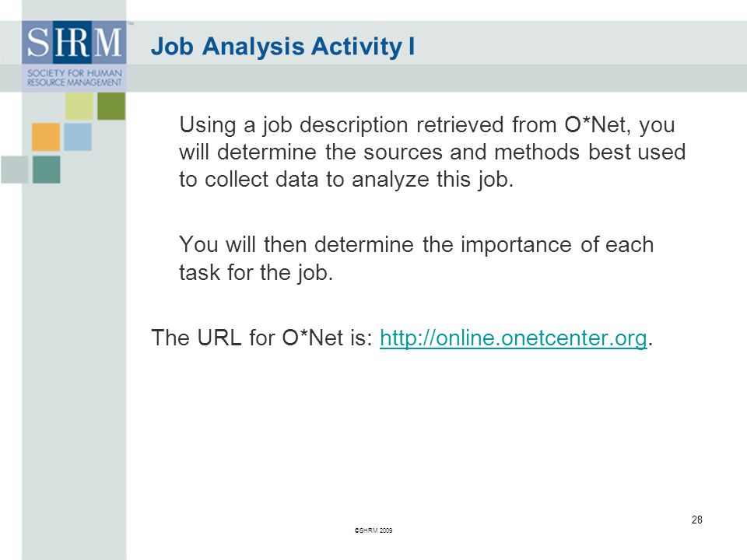Image resolution: width=747 pixels, height=560 pixels.
Task: Click the line 'task for the job.'
Action: [256, 273]
